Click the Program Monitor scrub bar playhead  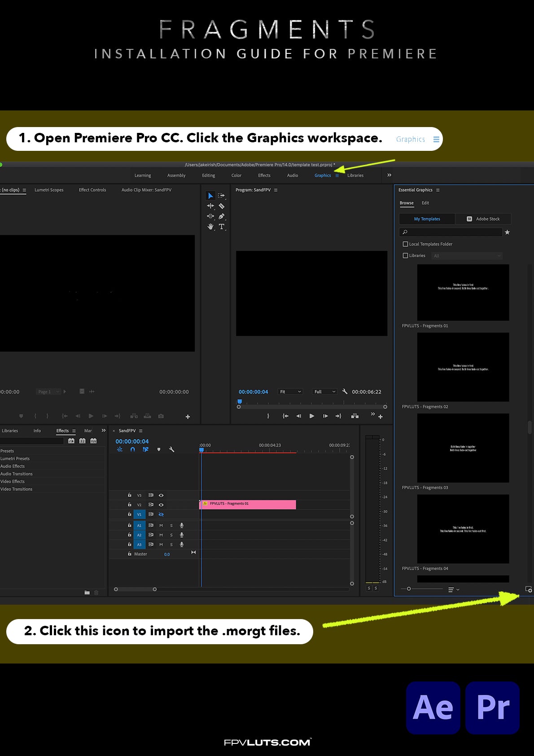coord(240,402)
